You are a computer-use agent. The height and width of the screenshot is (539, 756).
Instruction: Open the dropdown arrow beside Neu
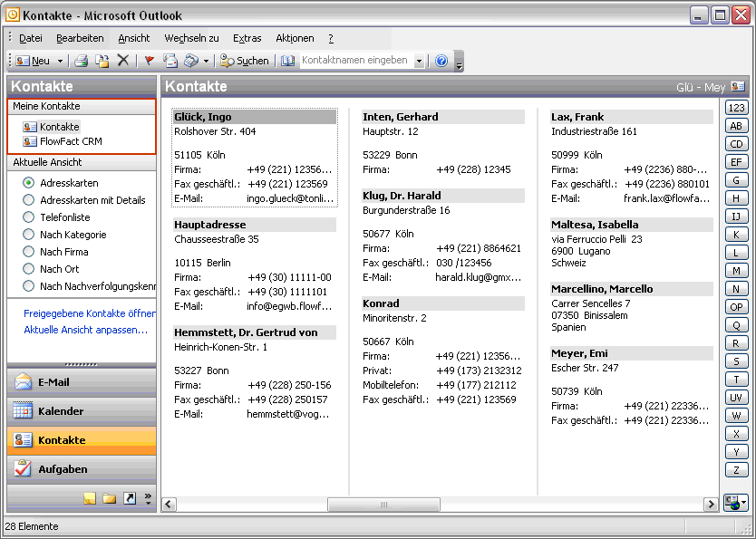[x=60, y=62]
